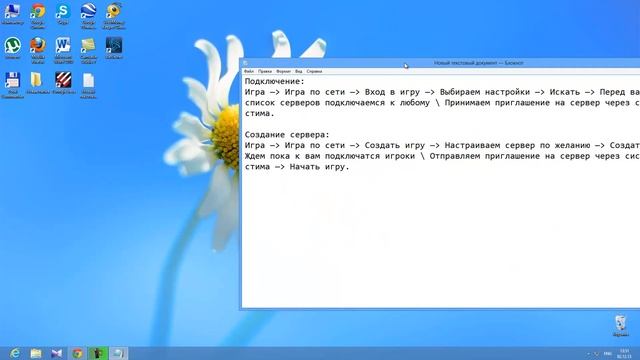Open the Формат menu in Notepad
The width and height of the screenshot is (640, 360).
(283, 71)
